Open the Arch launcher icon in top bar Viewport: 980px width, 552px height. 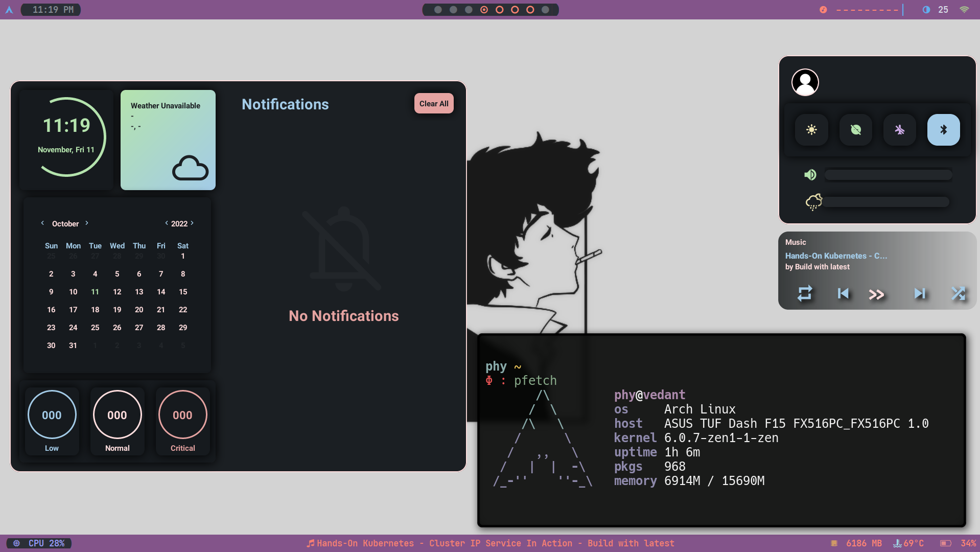click(9, 10)
